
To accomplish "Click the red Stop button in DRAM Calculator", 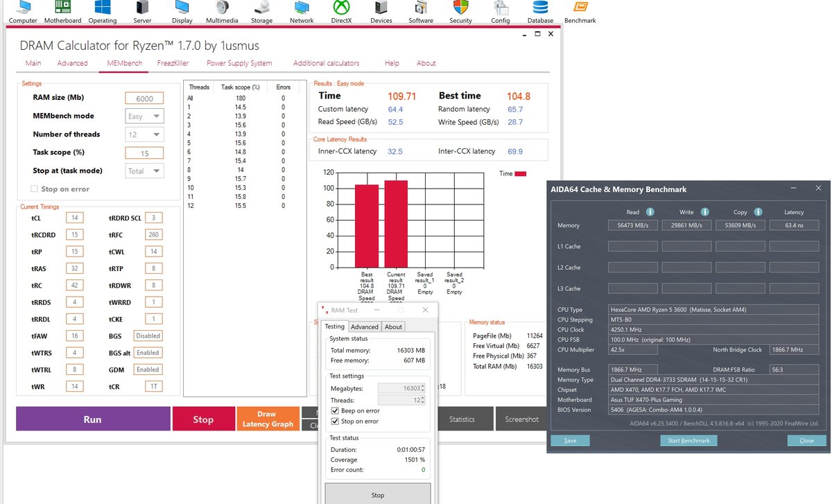I will (x=202, y=419).
